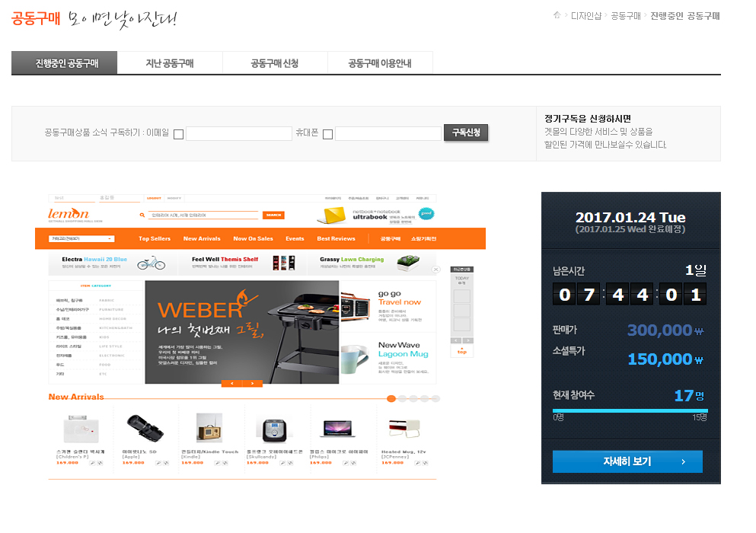The height and width of the screenshot is (533, 756).
Task: Click the 디자인샵 breadcrumb link
Action: 586,16
